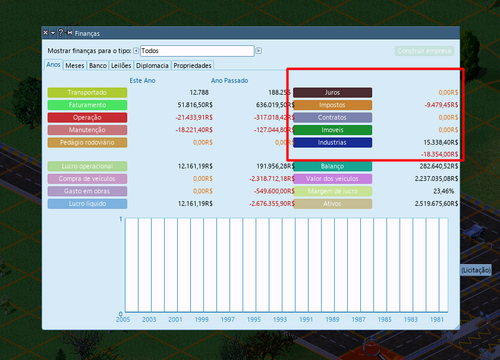This screenshot has height=360, width=500.
Task: Click the Impostos value -9.479,45R$
Action: 441,105
